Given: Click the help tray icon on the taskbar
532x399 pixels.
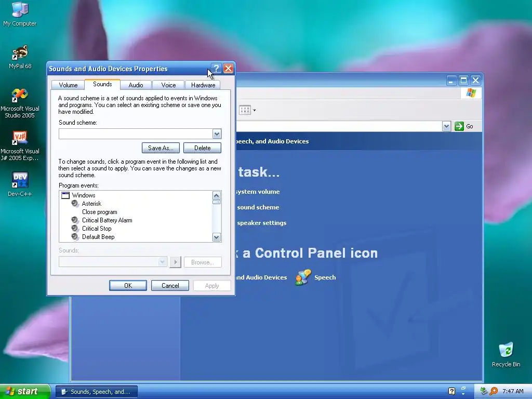Looking at the screenshot, I should [x=451, y=391].
